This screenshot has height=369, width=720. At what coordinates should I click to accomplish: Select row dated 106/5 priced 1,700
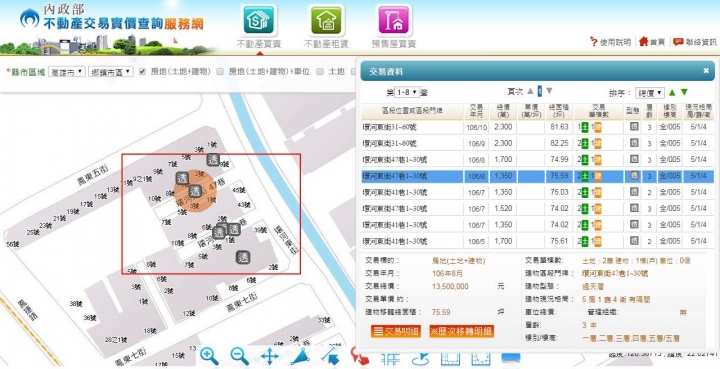537,241
